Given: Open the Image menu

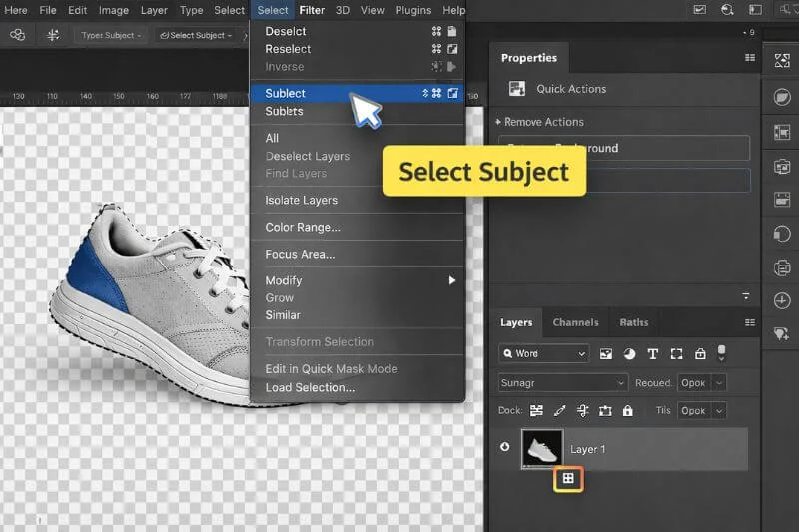Looking at the screenshot, I should point(114,10).
